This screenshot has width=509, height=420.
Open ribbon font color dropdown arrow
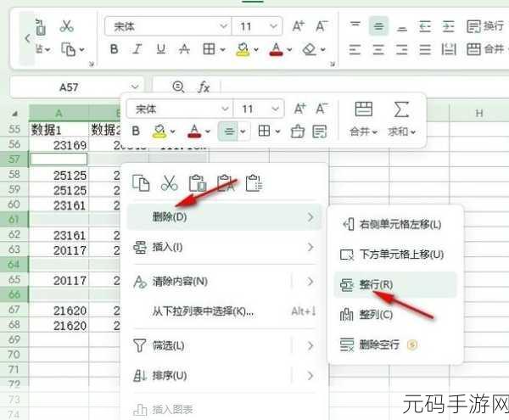point(289,50)
